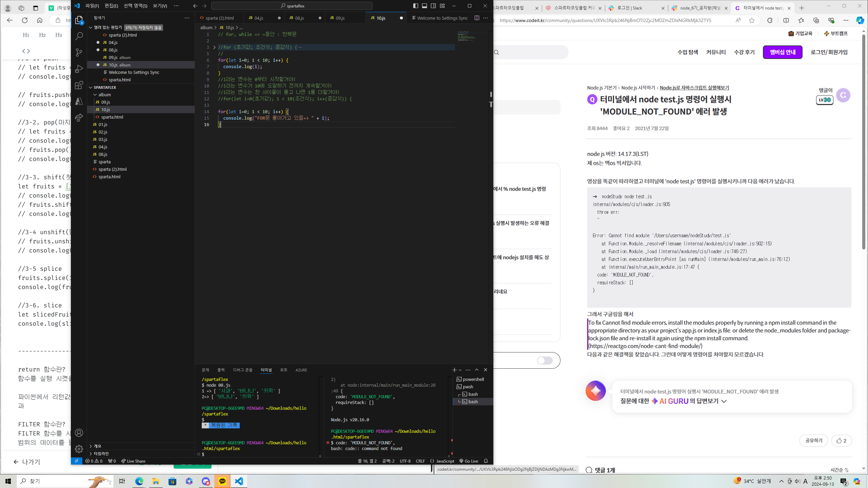
Task: Open the reactgo.com link in the quote
Action: coord(645,346)
